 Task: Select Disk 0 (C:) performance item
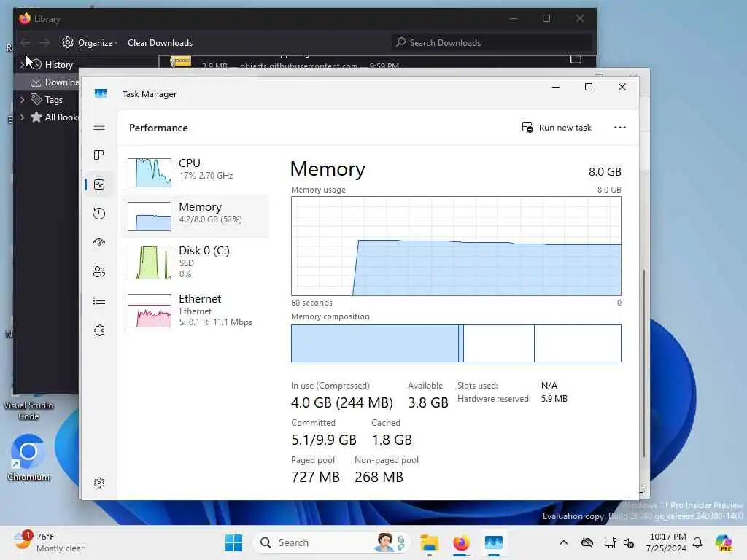point(196,262)
